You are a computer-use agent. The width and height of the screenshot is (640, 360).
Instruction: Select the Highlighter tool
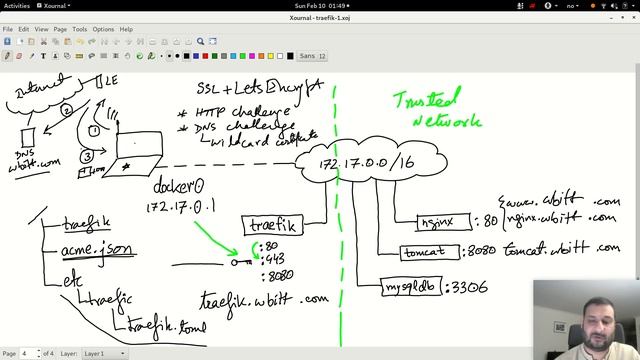coord(31,56)
